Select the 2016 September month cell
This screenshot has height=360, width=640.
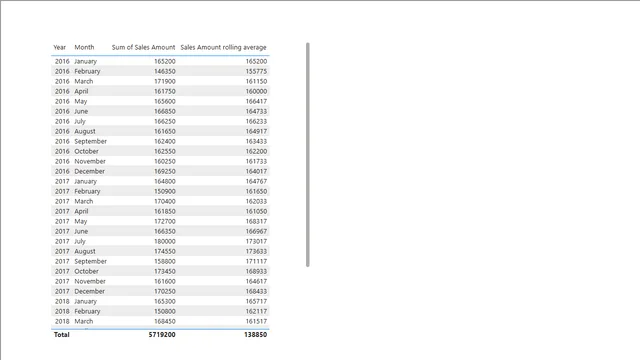91,141
